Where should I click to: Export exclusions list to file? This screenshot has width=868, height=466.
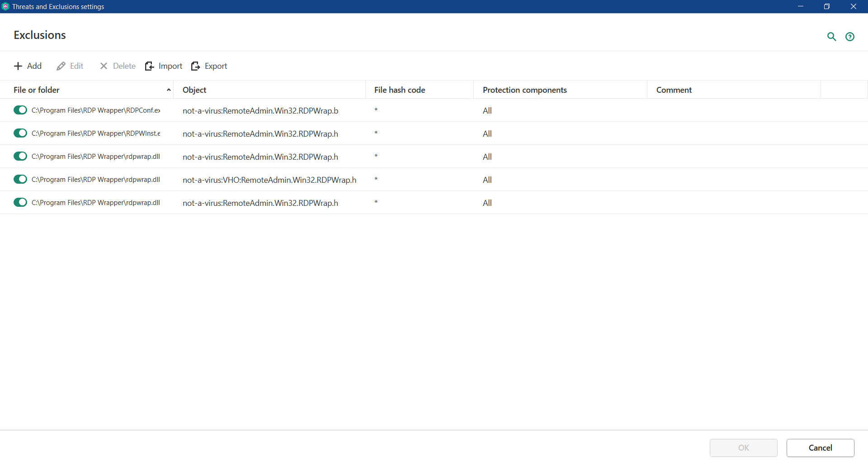click(209, 66)
